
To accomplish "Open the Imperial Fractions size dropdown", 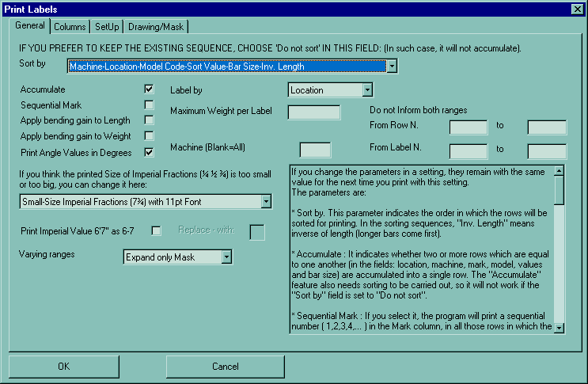I will tap(265, 203).
